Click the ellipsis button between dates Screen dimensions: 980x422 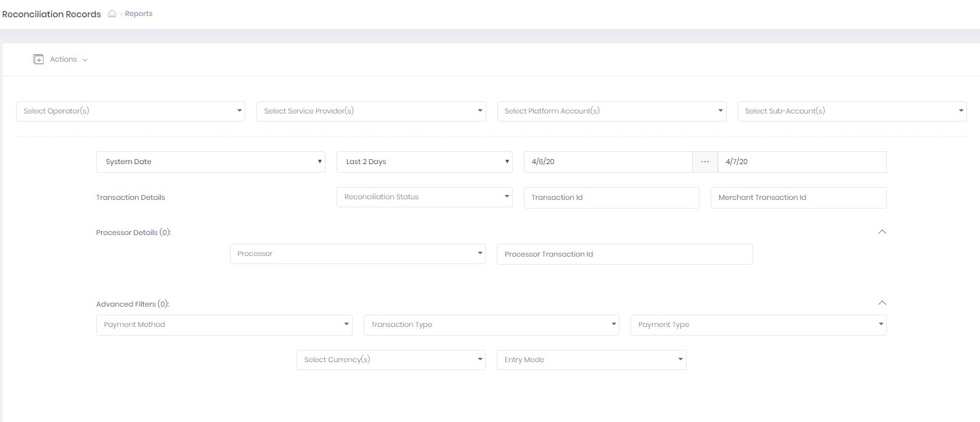point(705,162)
